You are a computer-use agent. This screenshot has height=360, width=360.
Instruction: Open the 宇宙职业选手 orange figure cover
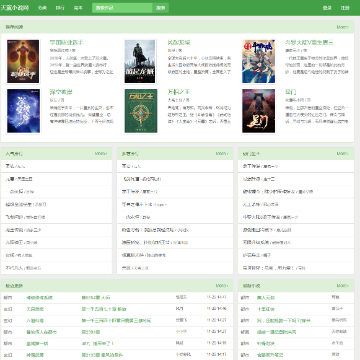[x=23, y=61]
